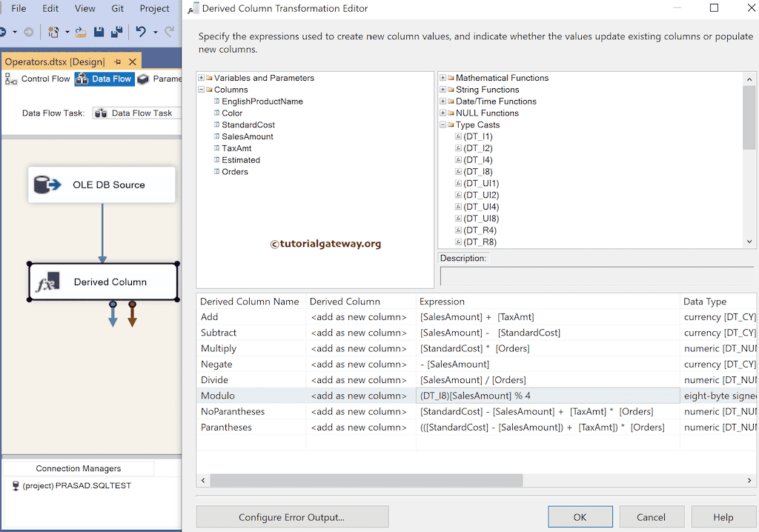This screenshot has width=759, height=532.
Task: Open the Project menu
Action: 154,8
